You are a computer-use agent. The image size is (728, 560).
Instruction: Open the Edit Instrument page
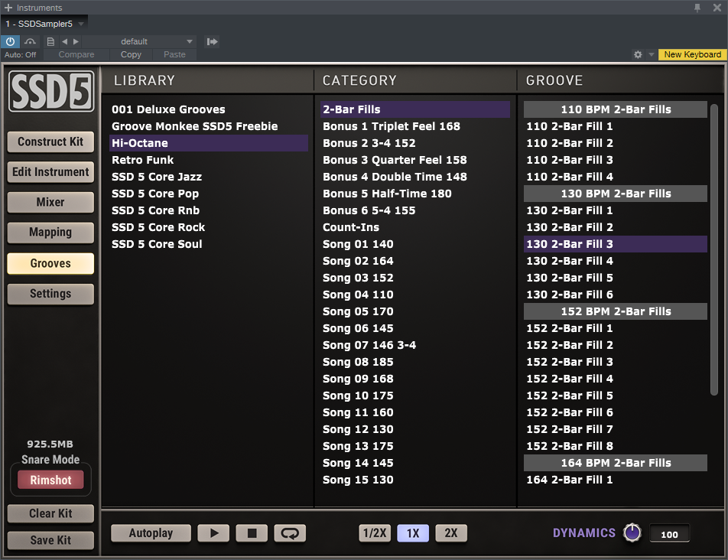pos(50,172)
